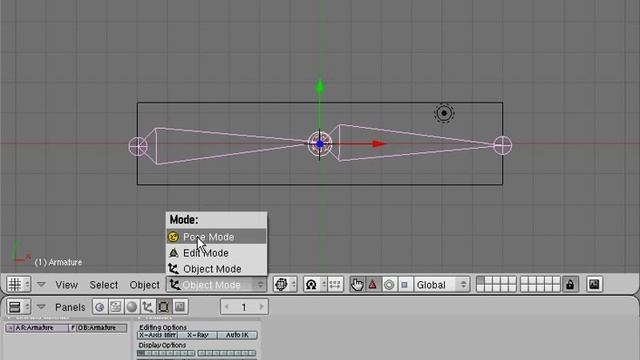Click the render this window icon
The height and width of the screenshot is (360, 640).
tap(595, 284)
